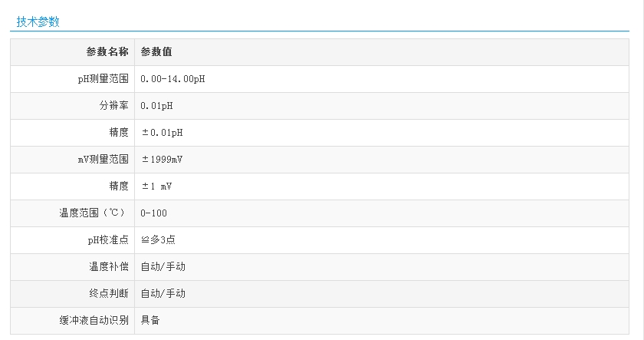Click 自动/手动 value in 温度补偿 row
Viewport: 644px width, 340px height.
[163, 267]
